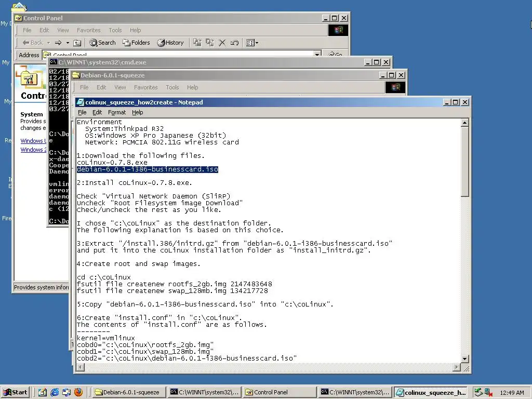
Task: Open Tools menu in Debian-6.0.1-squeeze window
Action: tap(172, 87)
